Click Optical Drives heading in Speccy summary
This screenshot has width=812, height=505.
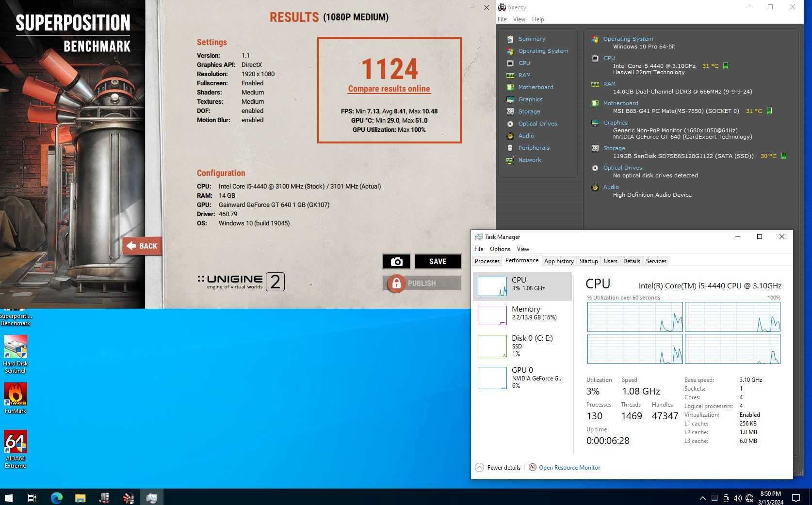(622, 168)
